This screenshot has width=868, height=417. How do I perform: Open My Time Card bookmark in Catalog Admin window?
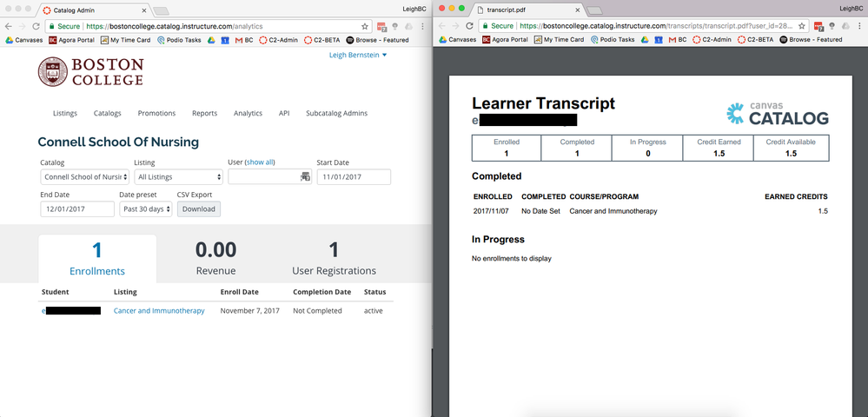point(126,40)
